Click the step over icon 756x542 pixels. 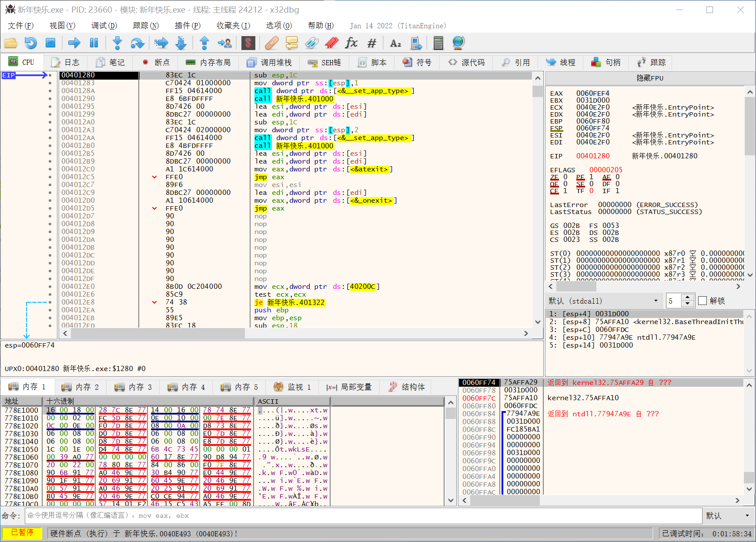click(137, 43)
